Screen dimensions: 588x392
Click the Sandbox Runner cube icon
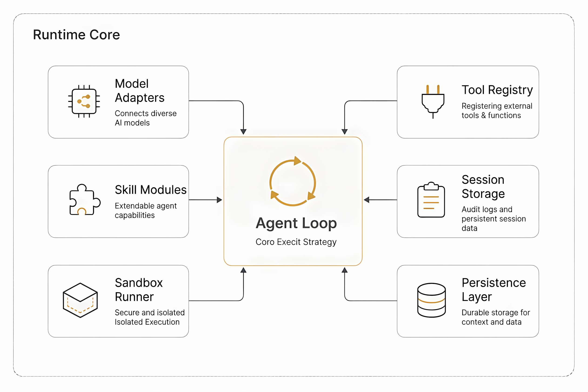point(80,300)
